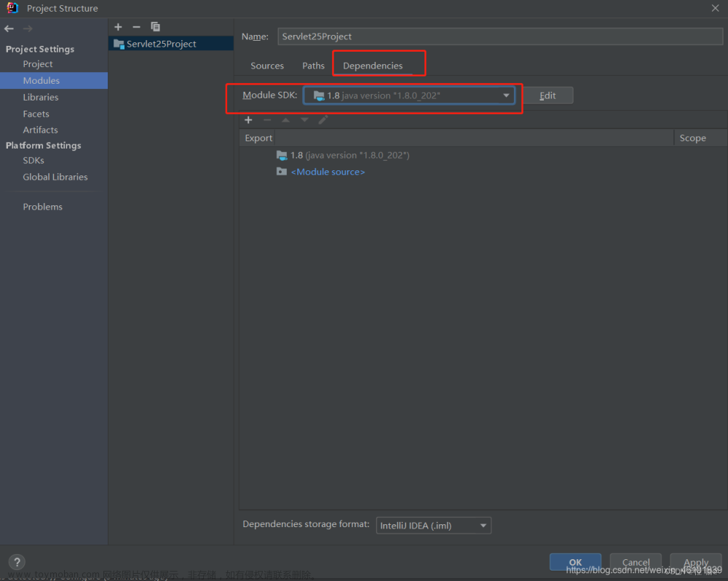Open the Module SDK dropdown
Viewport: 728px width, 581px height.
[408, 95]
